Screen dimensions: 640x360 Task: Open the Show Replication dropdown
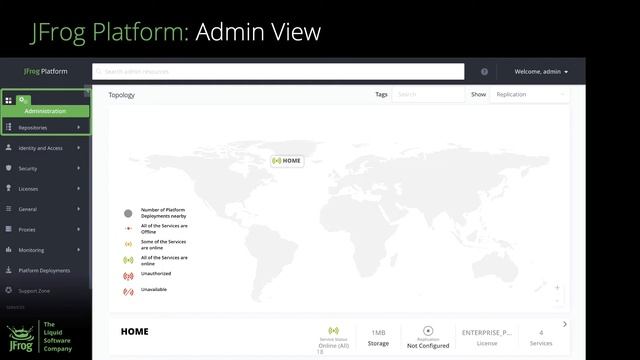coord(529,94)
